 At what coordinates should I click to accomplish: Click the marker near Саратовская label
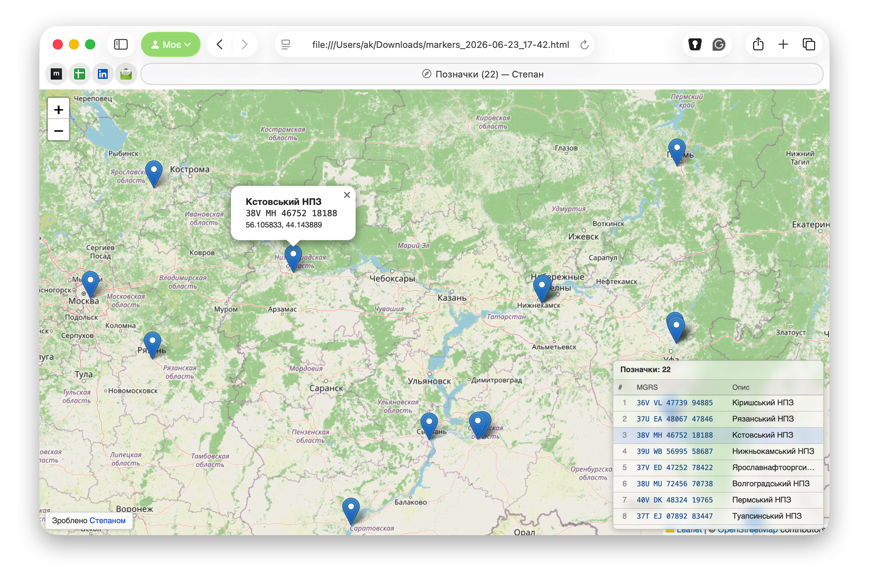(351, 511)
